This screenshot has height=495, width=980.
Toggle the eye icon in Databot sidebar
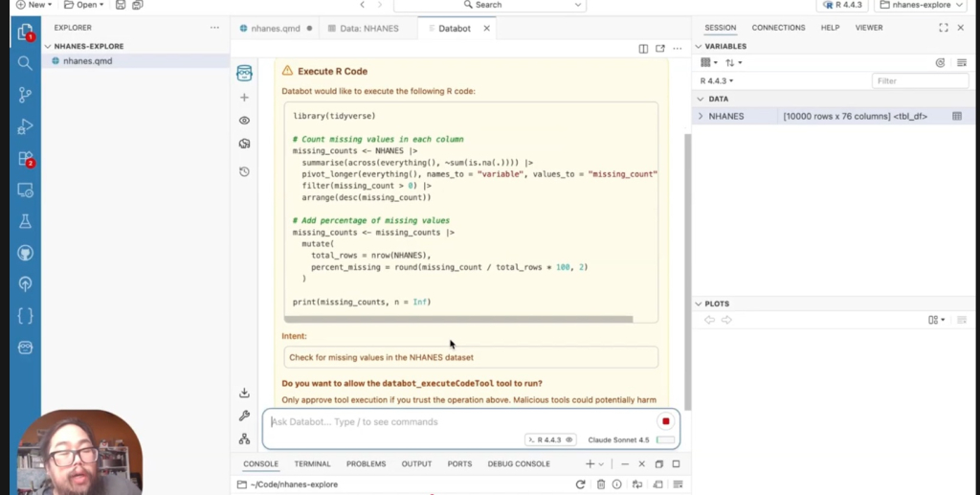click(244, 121)
